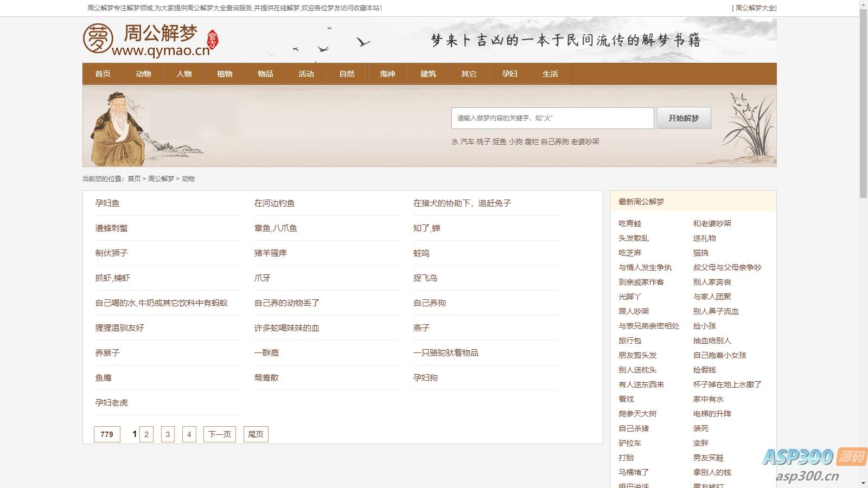Select hot keyword 汽车 below search box
The height and width of the screenshot is (488, 868).
tap(467, 142)
